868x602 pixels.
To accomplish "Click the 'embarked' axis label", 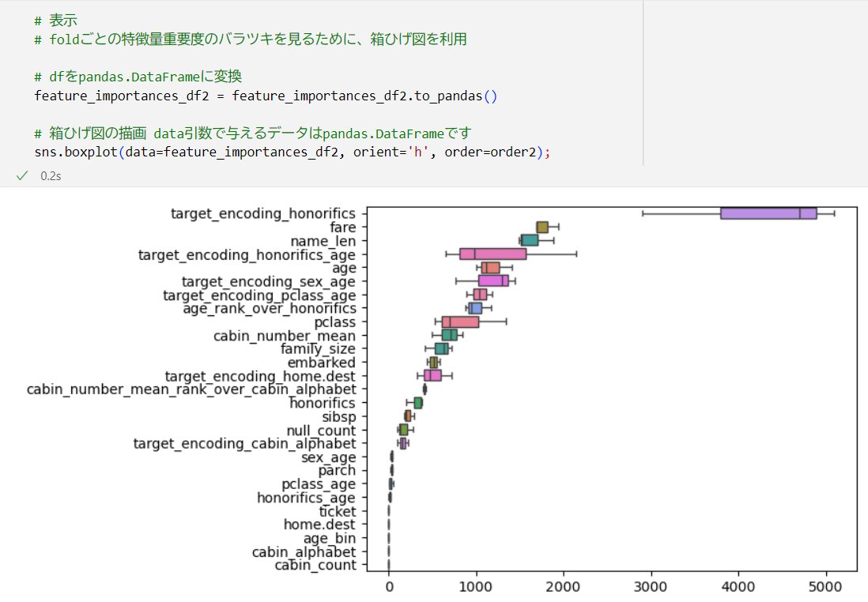I will 321,363.
